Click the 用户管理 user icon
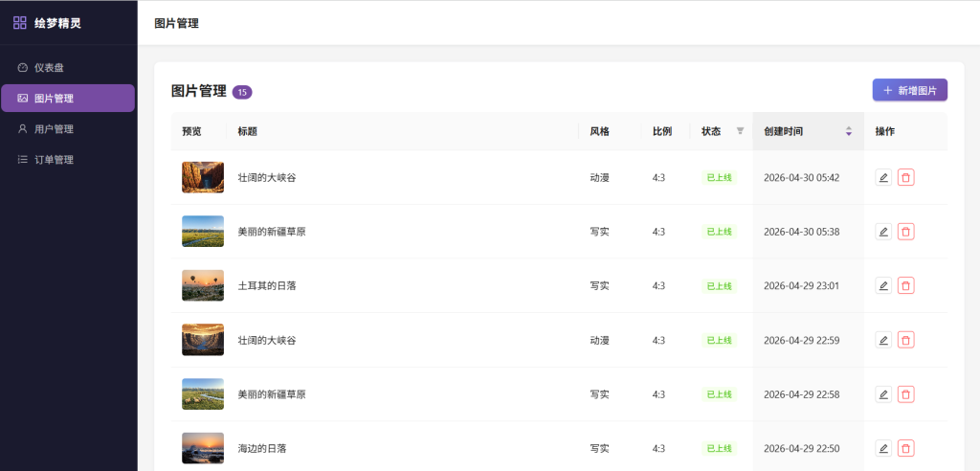980x471 pixels. point(23,128)
